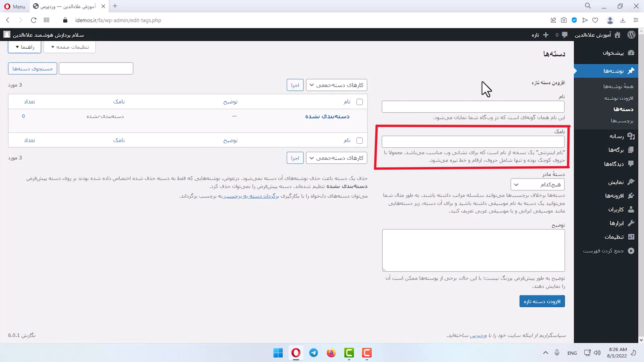
Task: Select the دسته‌ها submenu item
Action: coord(623,109)
